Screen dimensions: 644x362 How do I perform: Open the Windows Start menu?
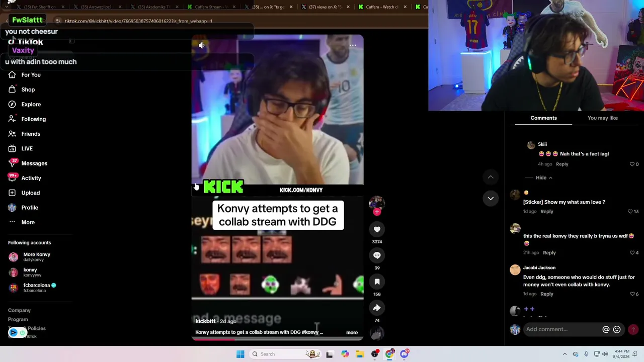(240, 354)
